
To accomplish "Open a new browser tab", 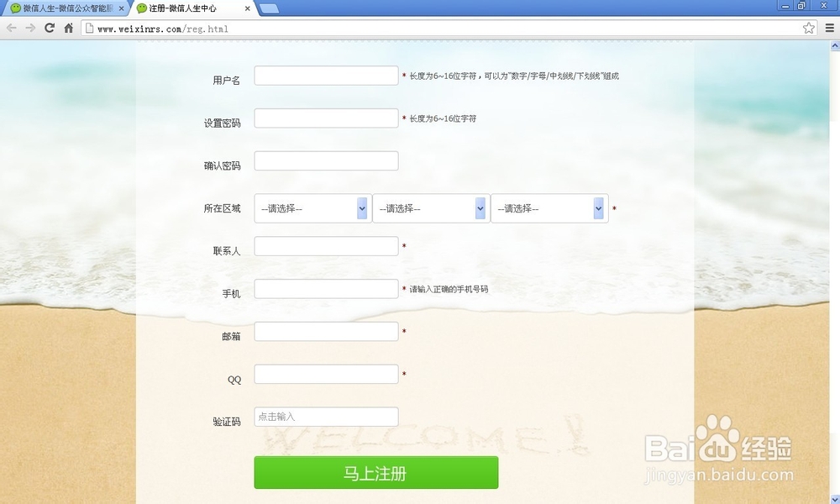I will [267, 7].
